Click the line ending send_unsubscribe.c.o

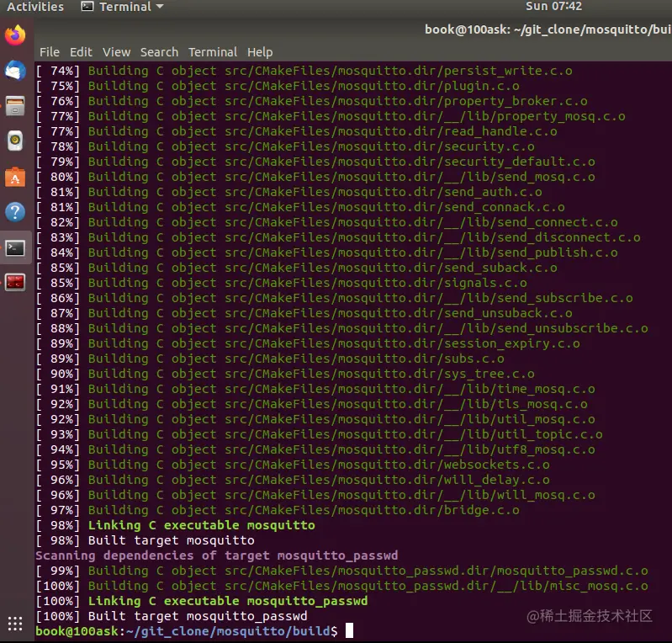(x=341, y=328)
